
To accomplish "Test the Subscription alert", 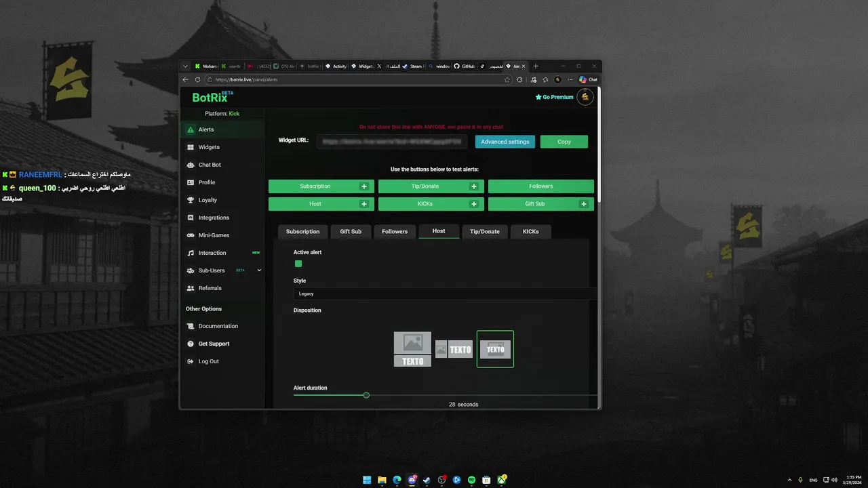I will point(315,186).
